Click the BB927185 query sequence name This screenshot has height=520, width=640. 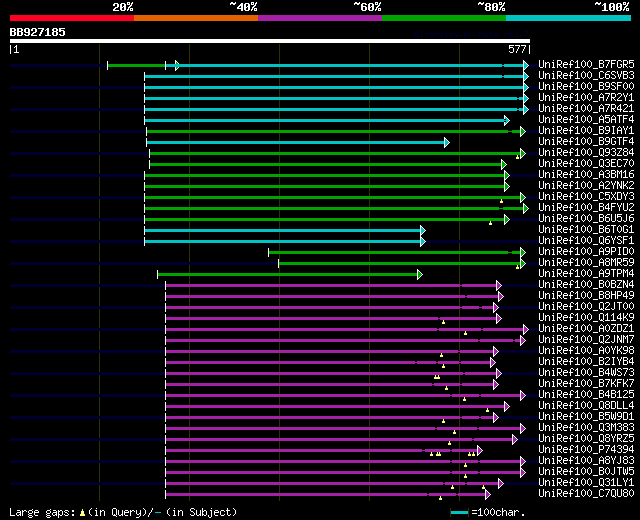[x=38, y=33]
